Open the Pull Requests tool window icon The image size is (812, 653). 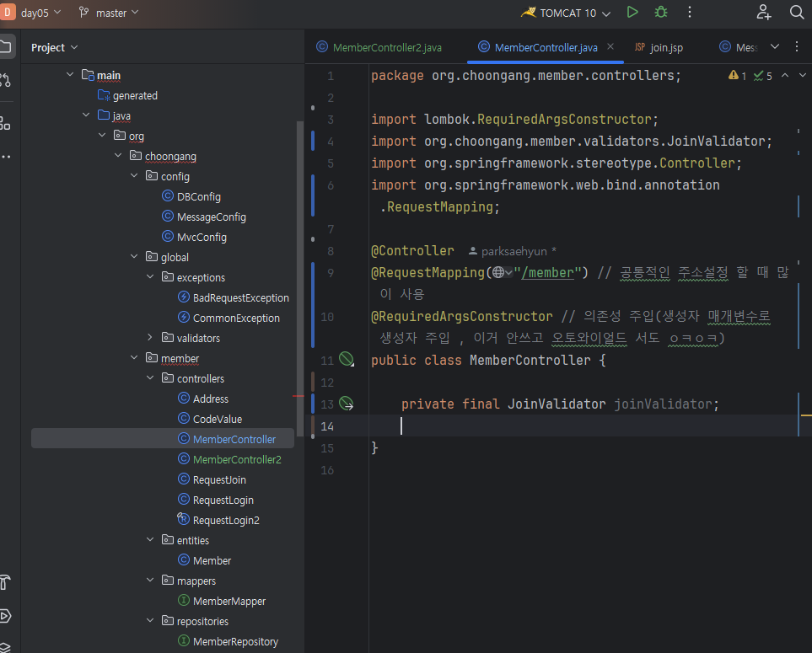(5, 80)
